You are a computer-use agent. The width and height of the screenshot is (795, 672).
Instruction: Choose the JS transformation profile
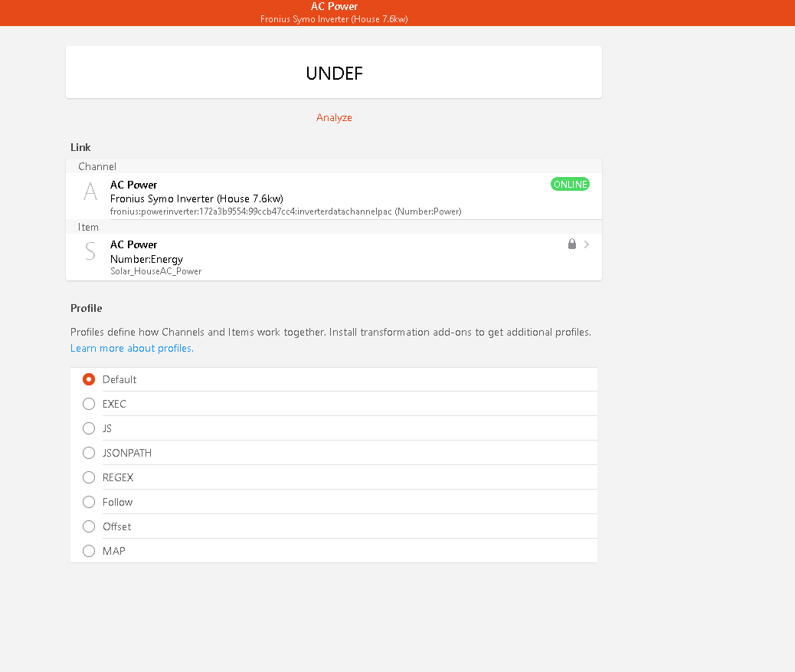[x=89, y=428]
